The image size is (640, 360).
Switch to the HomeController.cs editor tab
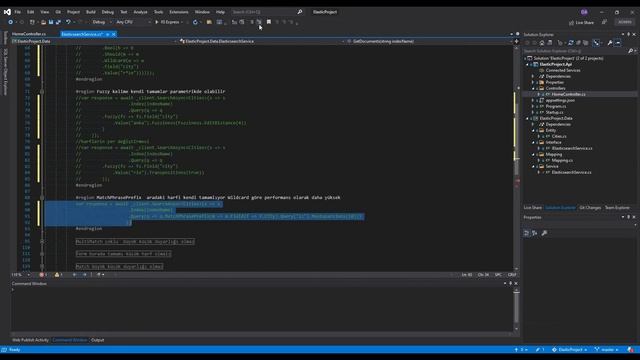click(29, 34)
